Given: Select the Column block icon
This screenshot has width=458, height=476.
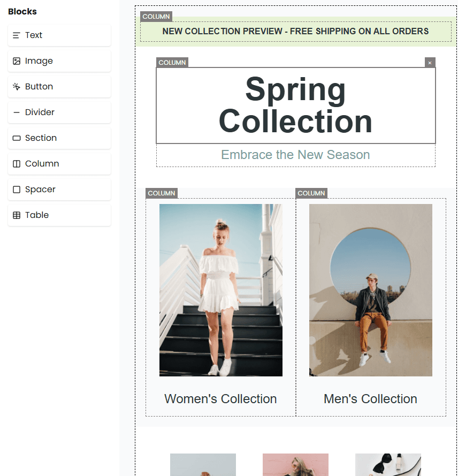Looking at the screenshot, I should point(18,163).
